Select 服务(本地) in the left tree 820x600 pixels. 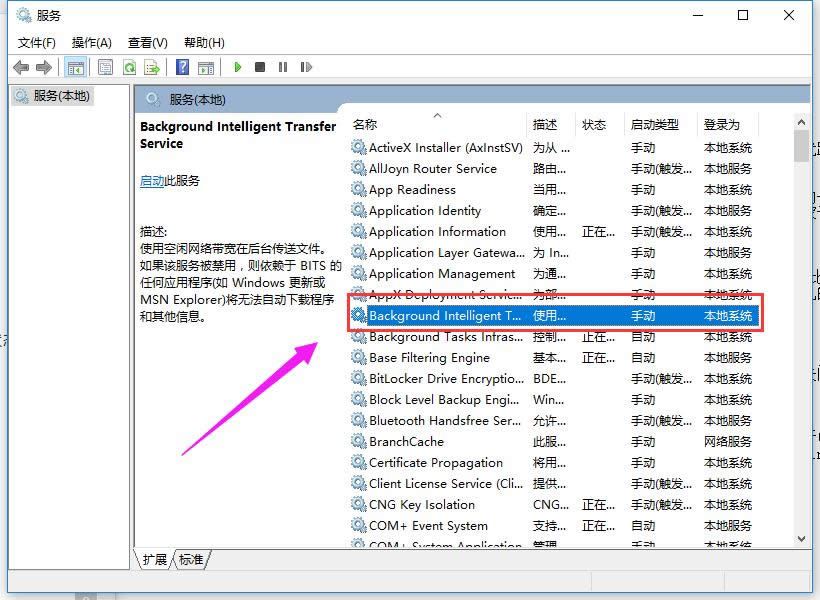60,96
